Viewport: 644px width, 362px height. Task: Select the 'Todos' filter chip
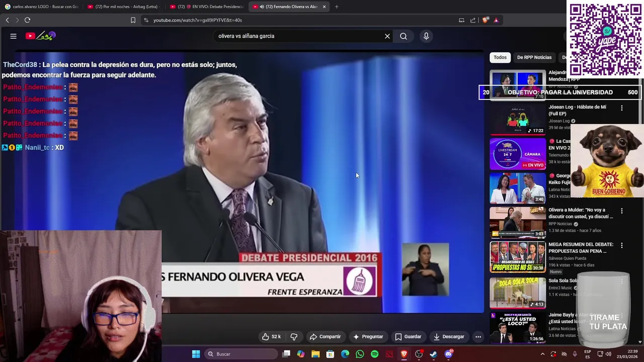pyautogui.click(x=500, y=57)
